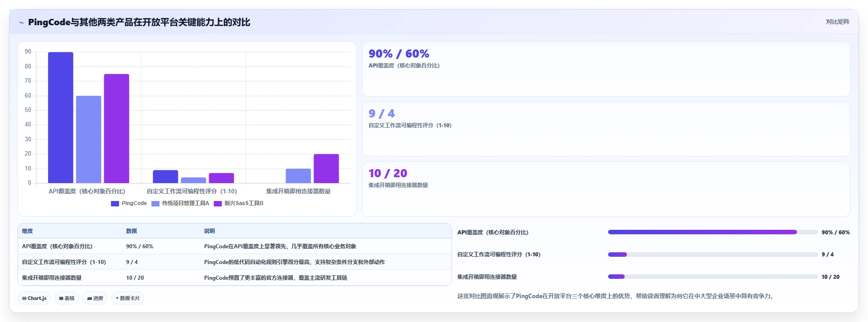This screenshot has height=322, width=868.
Task: Click the 集成开箱即用连接器数量 progress bar
Action: [713, 277]
